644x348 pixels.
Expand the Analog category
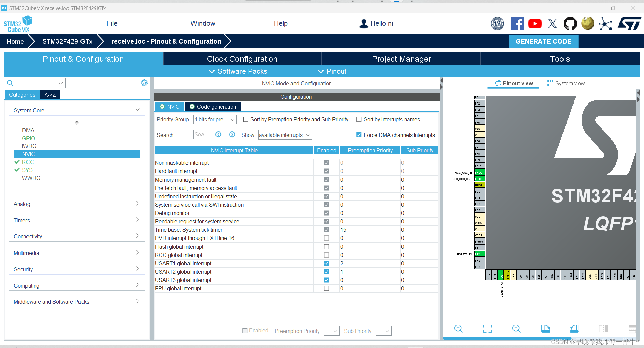137,203
